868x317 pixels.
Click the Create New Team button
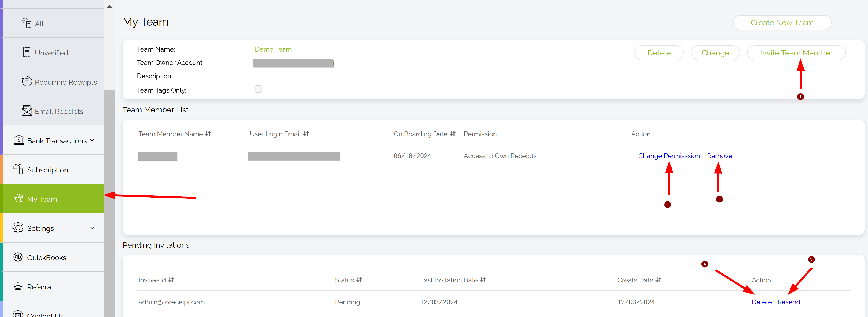(782, 23)
